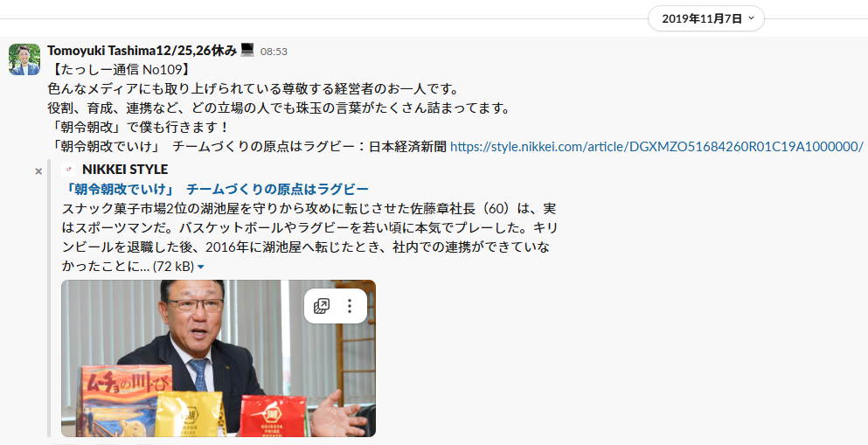Image resolution: width=868 pixels, height=445 pixels.
Task: Open the 「朝令朝改でいけ」 article title link
Action: click(x=215, y=190)
